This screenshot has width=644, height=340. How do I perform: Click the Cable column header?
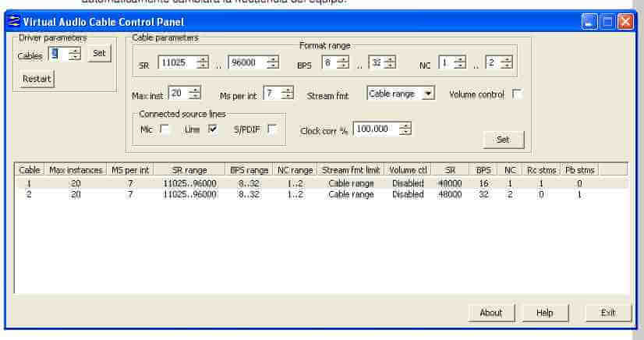(30, 169)
